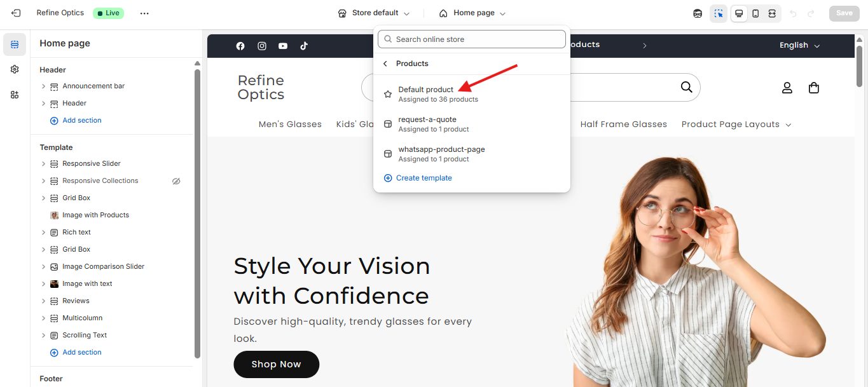Open the three-dot more actions menu

(144, 13)
